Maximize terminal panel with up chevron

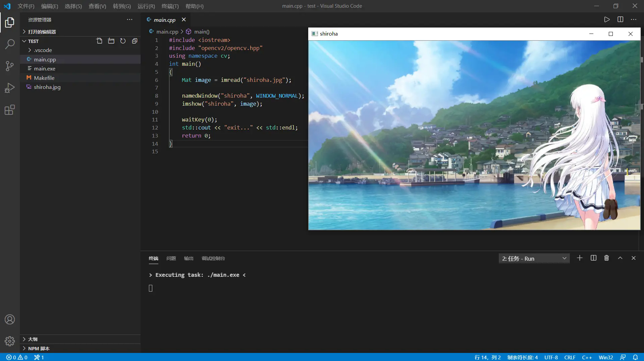[x=620, y=258]
